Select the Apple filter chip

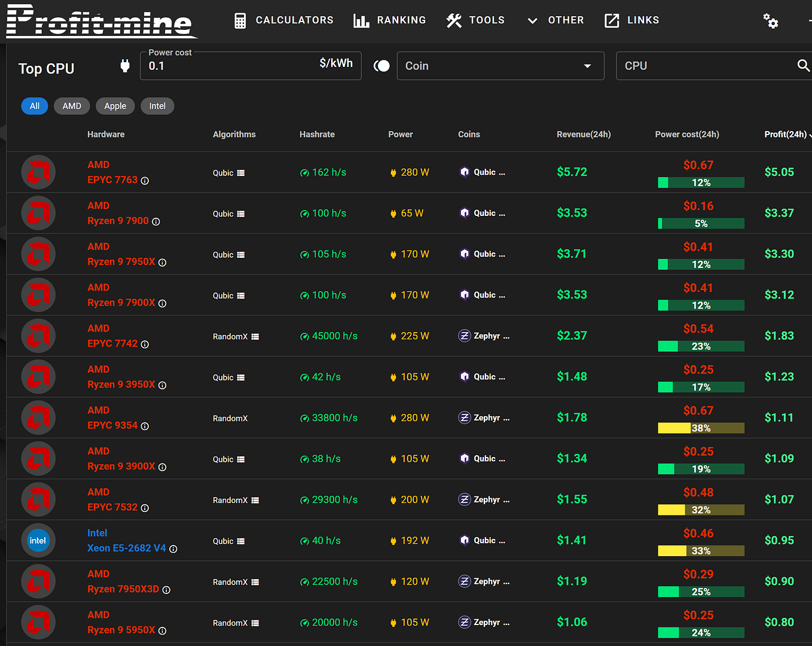(115, 106)
